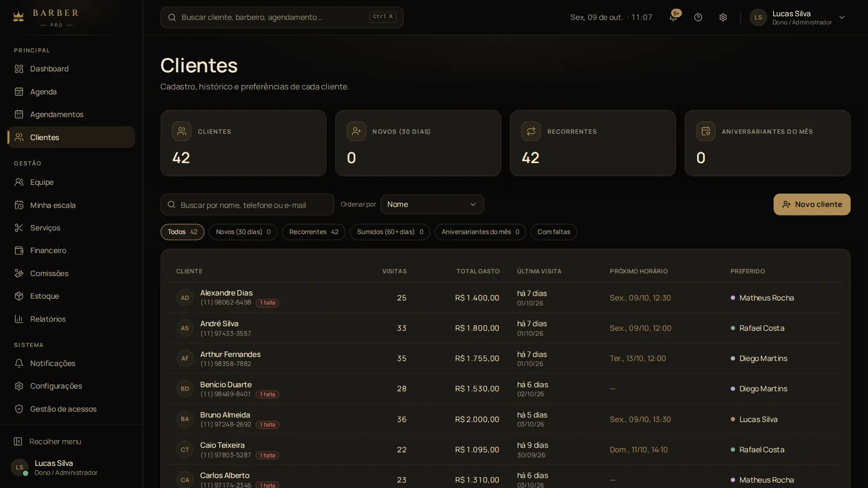Click the Comissões icon in sidebar

(x=19, y=273)
